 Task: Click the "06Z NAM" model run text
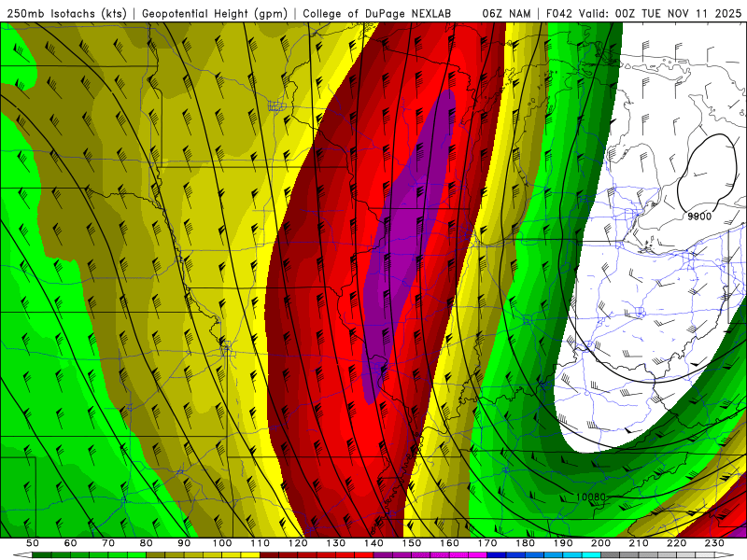pyautogui.click(x=506, y=14)
